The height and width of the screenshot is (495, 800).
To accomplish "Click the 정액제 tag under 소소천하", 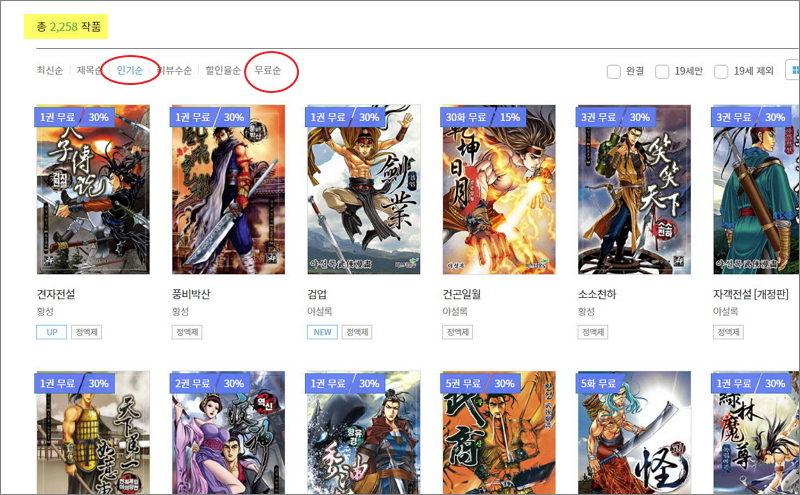I will tap(593, 332).
